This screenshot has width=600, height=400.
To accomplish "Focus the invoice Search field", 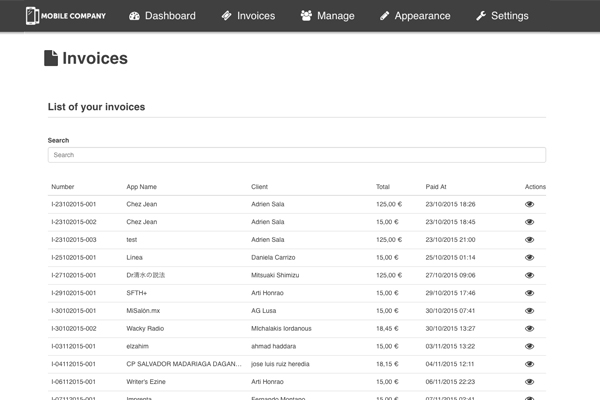I will coord(297,155).
